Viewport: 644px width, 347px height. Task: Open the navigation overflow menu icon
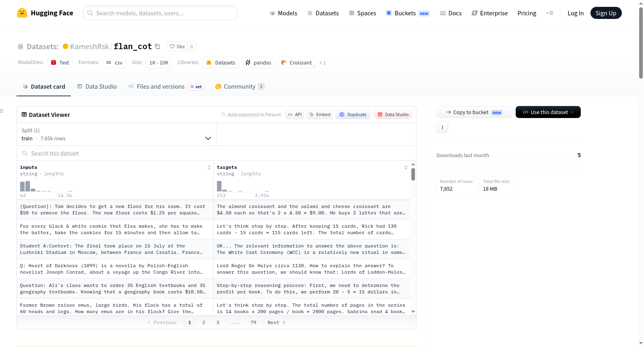(549, 13)
